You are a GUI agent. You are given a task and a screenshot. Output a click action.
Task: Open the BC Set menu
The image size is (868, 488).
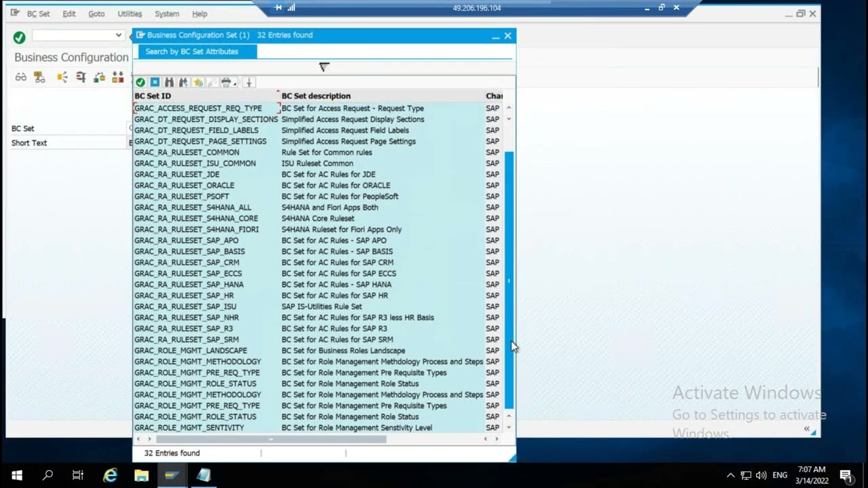(x=38, y=14)
